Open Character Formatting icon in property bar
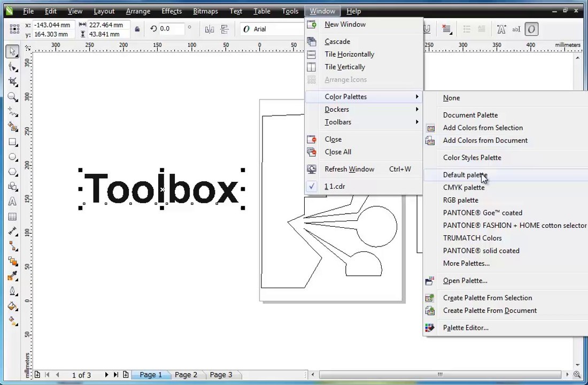Viewport: 588px width, 385px height. coord(501,29)
